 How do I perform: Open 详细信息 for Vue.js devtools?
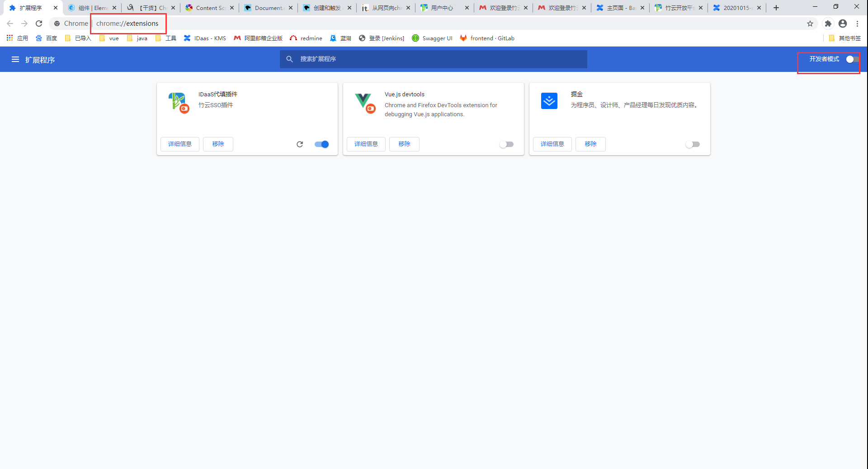(x=366, y=144)
